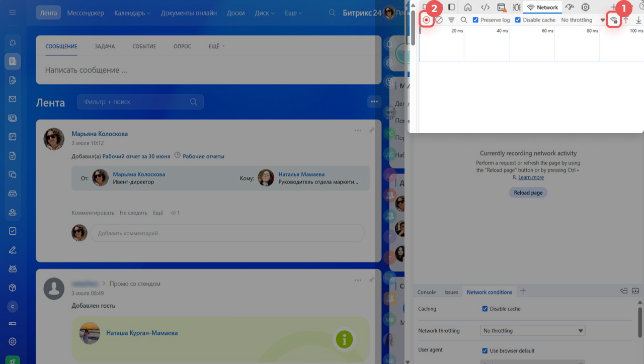Toggle the DevTools sidebar dock icon
Viewport: 644px width, 364px height.
tap(452, 7)
